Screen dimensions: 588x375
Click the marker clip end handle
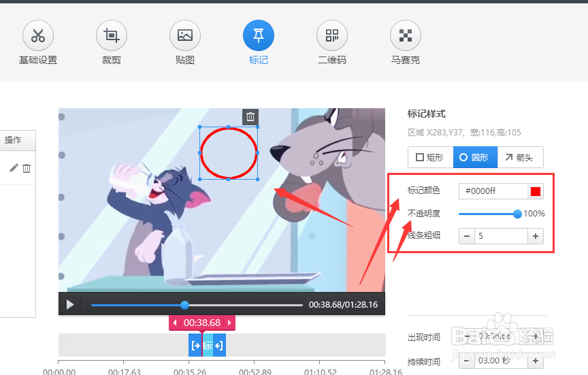tap(219, 345)
